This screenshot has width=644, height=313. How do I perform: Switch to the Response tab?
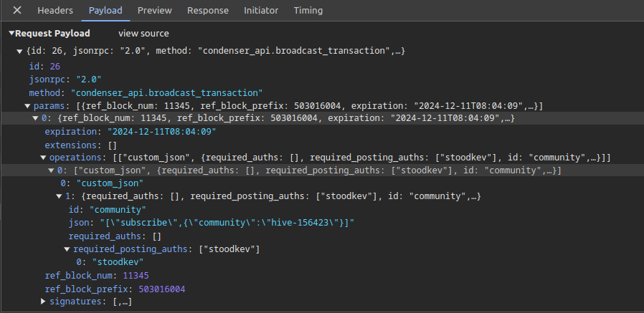click(207, 11)
